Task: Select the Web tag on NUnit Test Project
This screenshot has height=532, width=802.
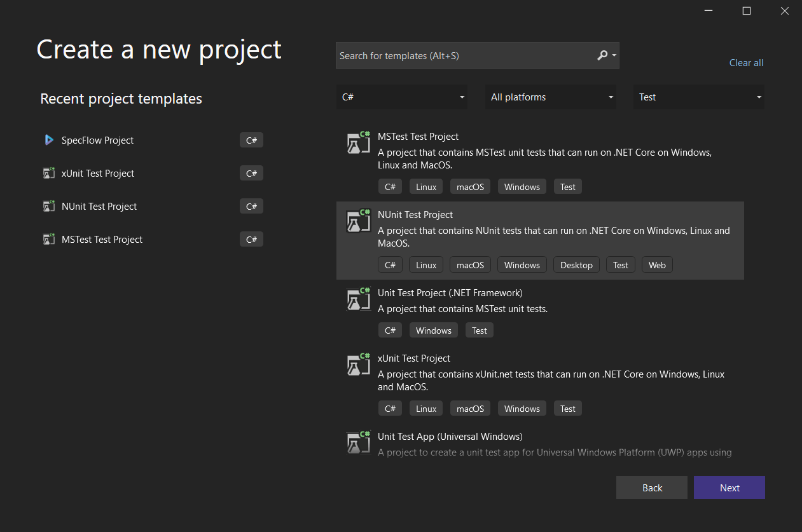Action: click(657, 264)
